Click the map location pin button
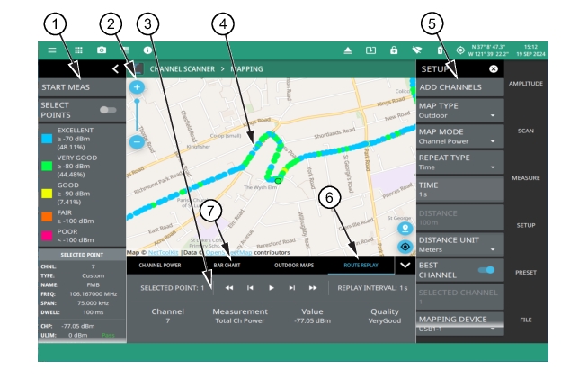588x388 pixels. click(x=405, y=229)
